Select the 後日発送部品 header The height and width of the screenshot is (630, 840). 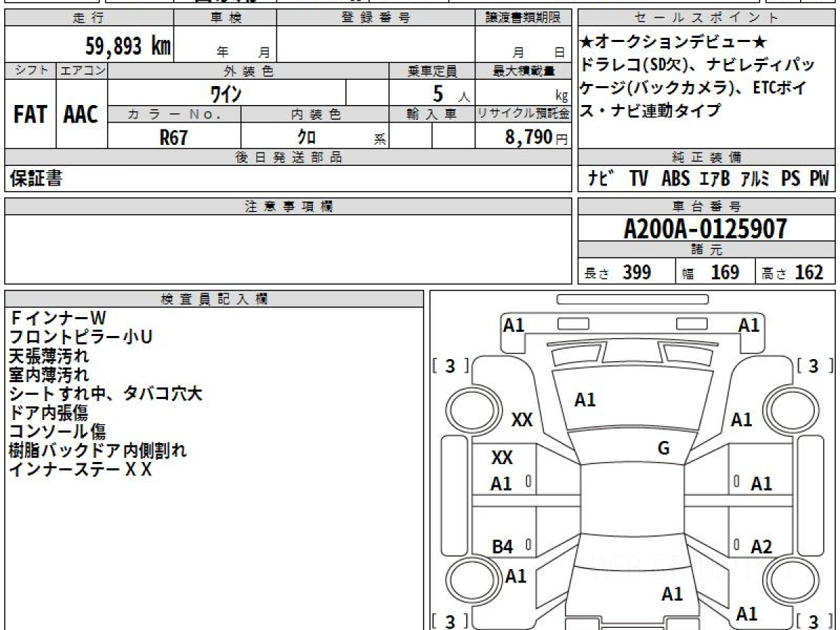click(288, 157)
